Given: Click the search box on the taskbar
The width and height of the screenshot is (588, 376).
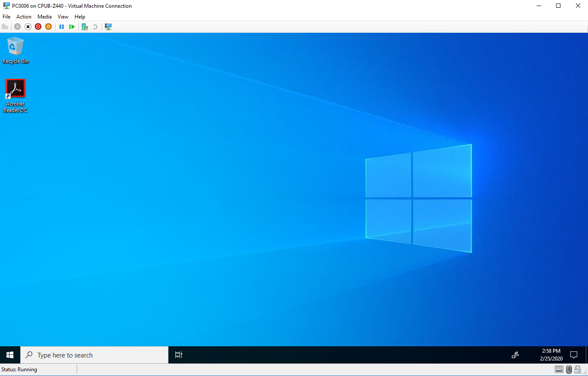Looking at the screenshot, I should (94, 354).
